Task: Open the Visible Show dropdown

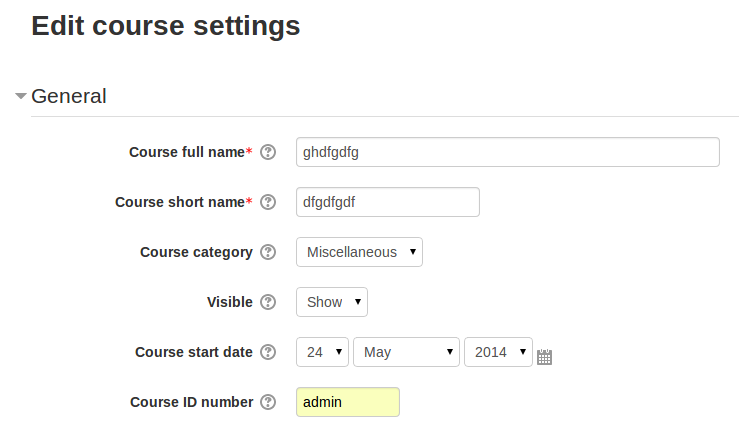Action: pos(332,302)
